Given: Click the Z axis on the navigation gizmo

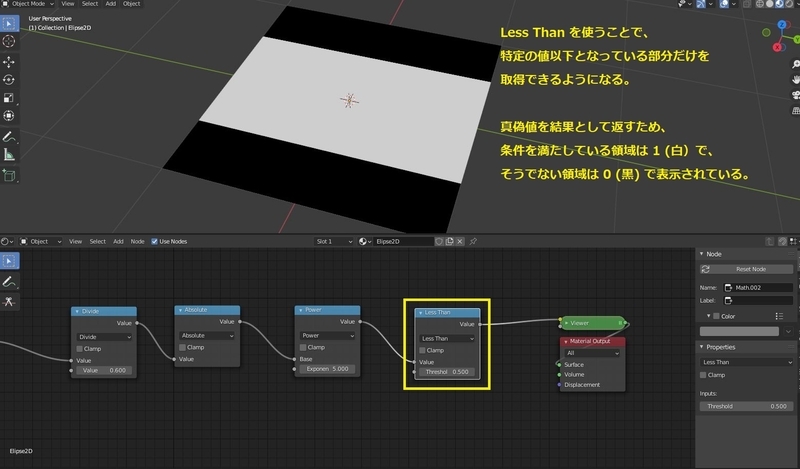Looking at the screenshot, I should point(782,24).
